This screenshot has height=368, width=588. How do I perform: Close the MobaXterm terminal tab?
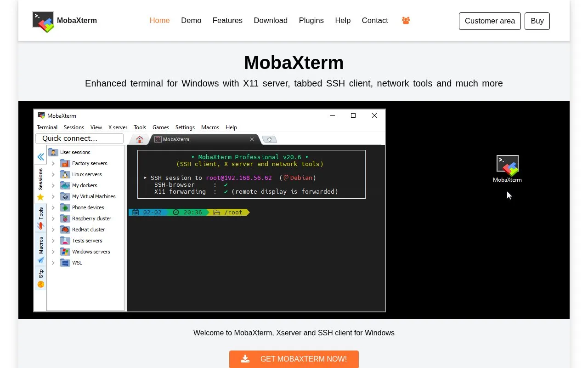pyautogui.click(x=252, y=139)
